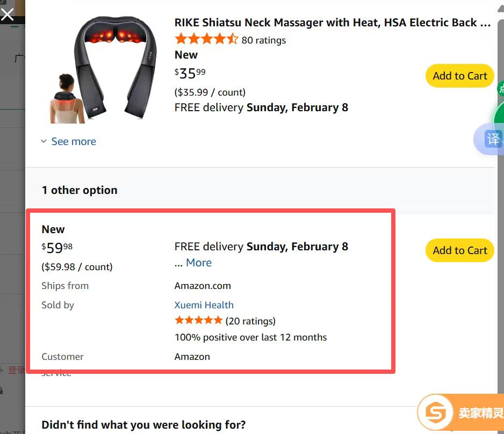Expand delivery info via More link

[198, 263]
